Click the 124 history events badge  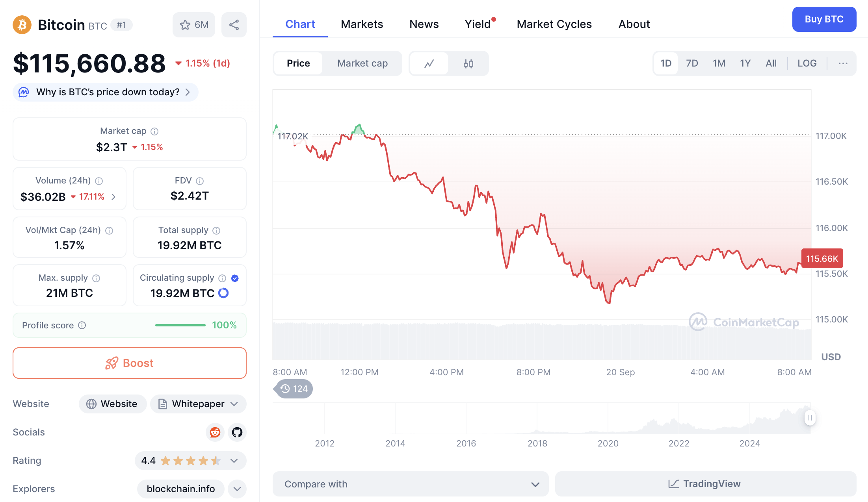tap(294, 389)
